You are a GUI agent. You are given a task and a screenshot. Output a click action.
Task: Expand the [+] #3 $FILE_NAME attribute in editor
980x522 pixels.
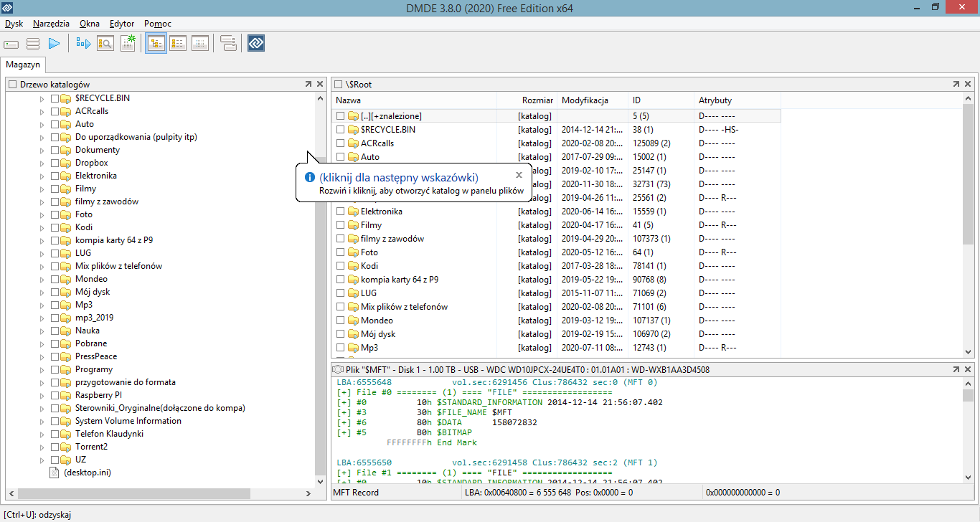[343, 413]
